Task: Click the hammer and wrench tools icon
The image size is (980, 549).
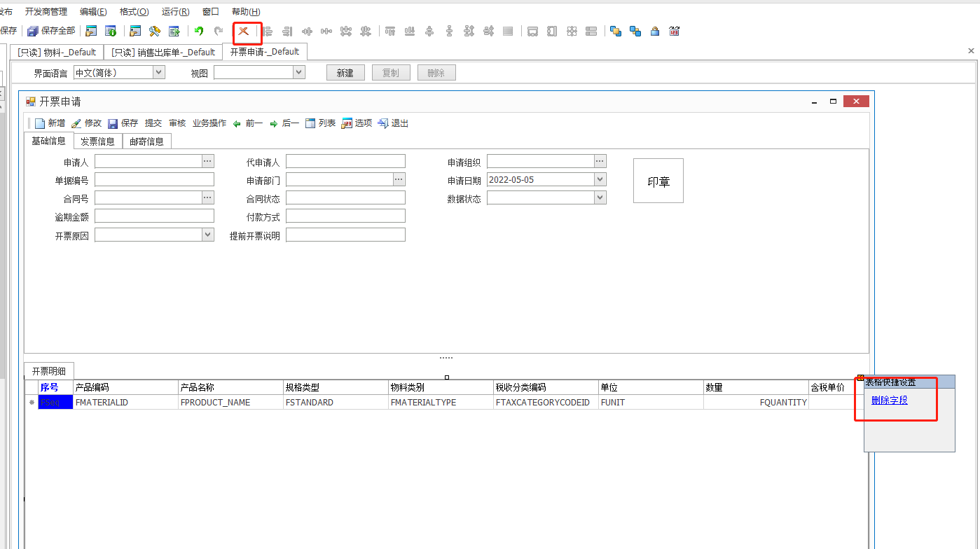Action: [155, 31]
